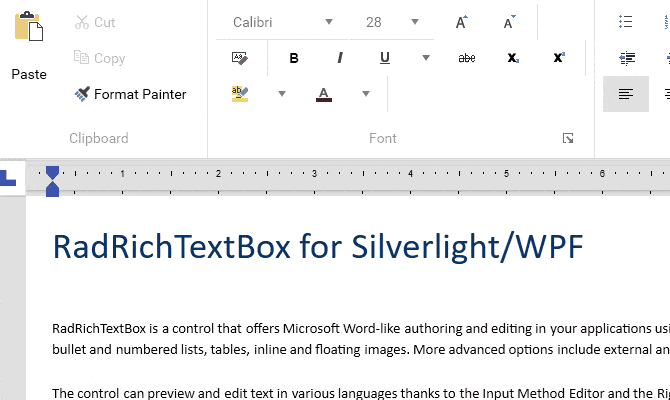
Task: Click the bullet list icon
Action: (626, 22)
